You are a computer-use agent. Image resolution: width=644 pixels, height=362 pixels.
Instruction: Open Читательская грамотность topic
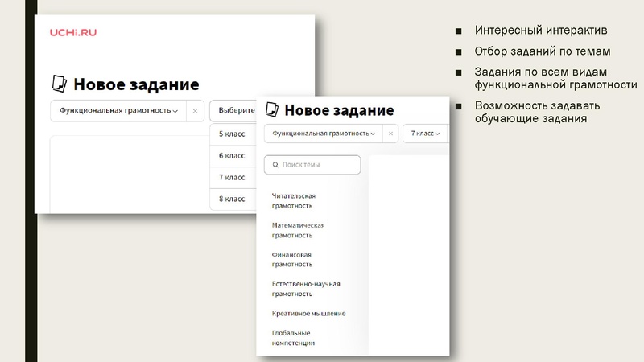294,200
